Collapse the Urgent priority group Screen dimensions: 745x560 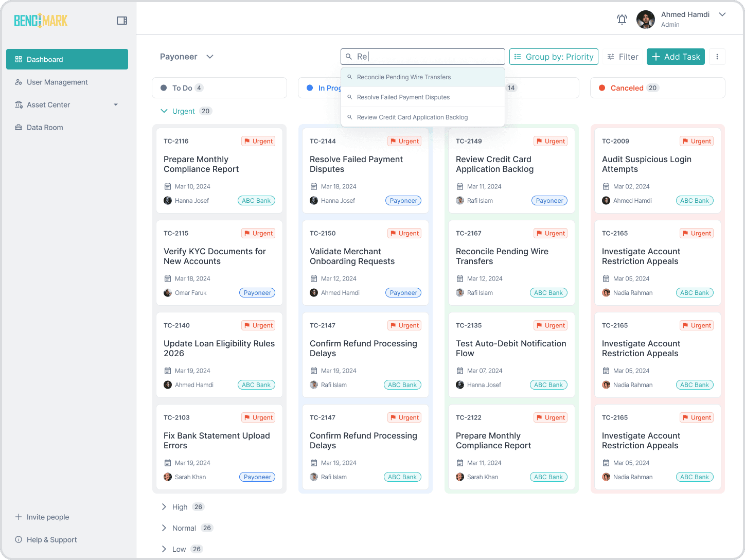(x=164, y=111)
